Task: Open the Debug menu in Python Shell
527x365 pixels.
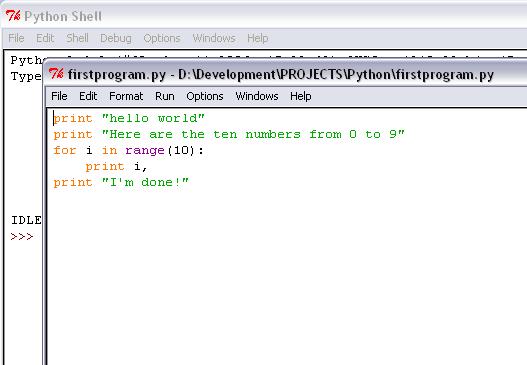Action: pyautogui.click(x=116, y=38)
